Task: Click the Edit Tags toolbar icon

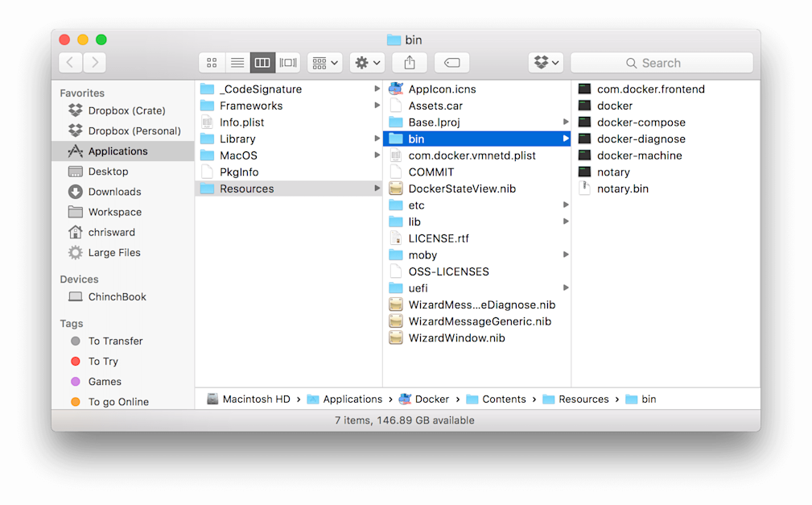Action: click(451, 62)
